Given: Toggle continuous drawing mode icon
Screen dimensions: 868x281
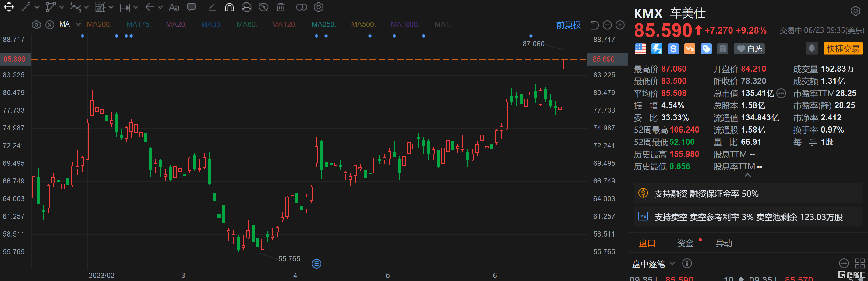Looking at the screenshot, I should (246, 7).
